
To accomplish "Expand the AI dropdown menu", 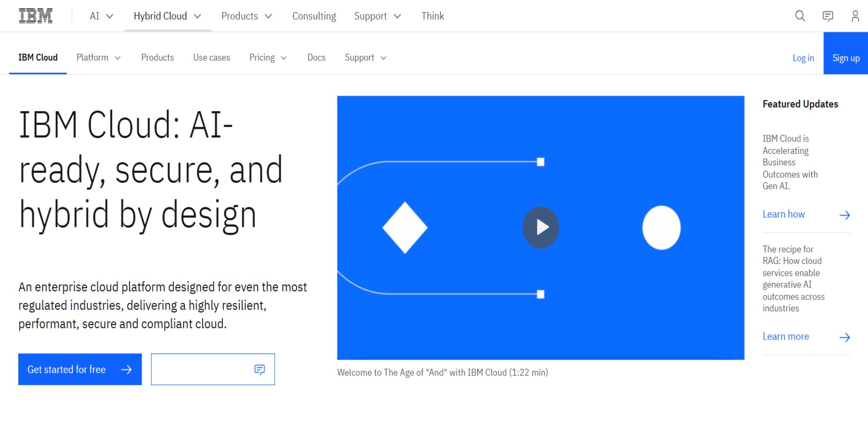I will 101,16.
